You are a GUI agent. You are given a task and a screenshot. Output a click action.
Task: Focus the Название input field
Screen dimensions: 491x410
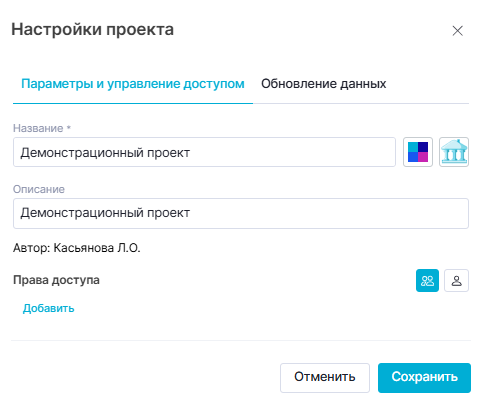click(204, 152)
